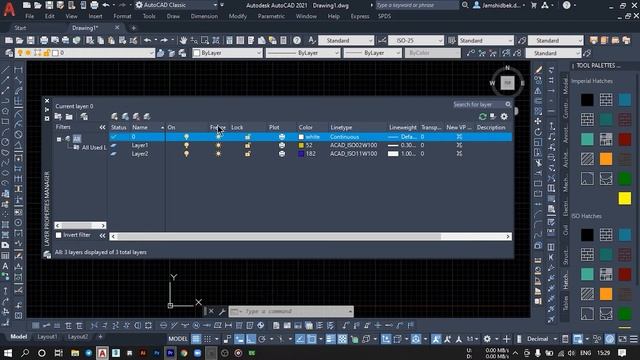Image resolution: width=640 pixels, height=360 pixels.
Task: Open the Dimension menu
Action: coord(204,16)
